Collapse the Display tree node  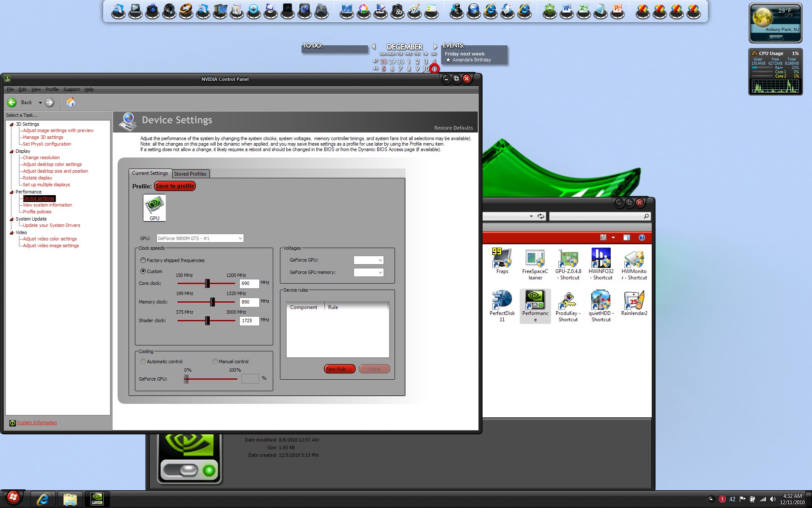coord(12,152)
